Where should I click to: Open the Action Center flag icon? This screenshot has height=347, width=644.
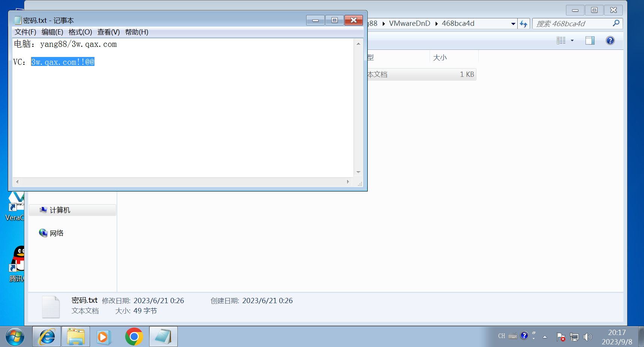click(561, 337)
